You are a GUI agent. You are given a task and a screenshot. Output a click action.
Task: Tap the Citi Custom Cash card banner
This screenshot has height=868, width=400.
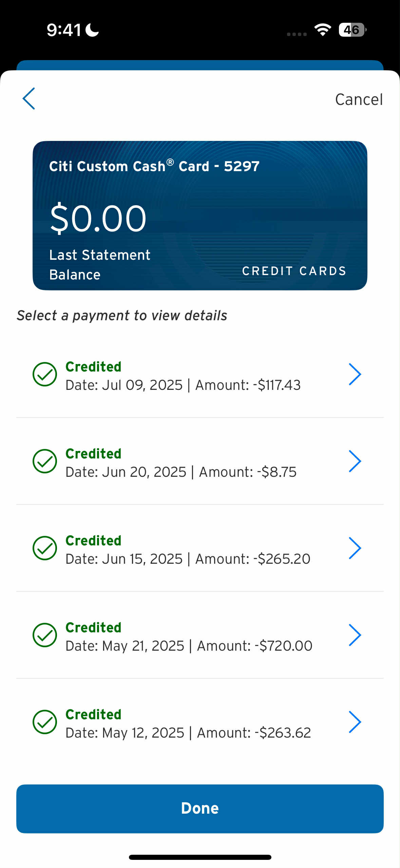tap(200, 216)
